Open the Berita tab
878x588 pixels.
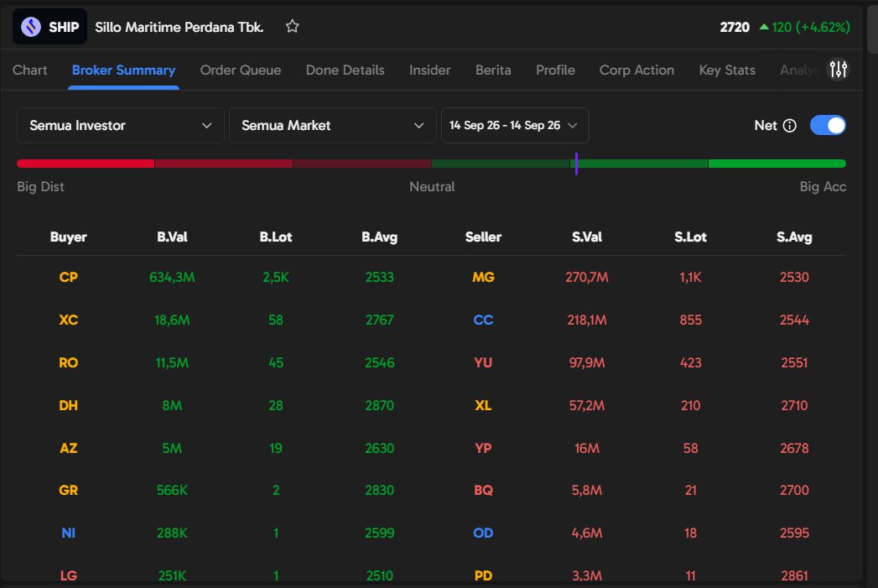point(493,70)
